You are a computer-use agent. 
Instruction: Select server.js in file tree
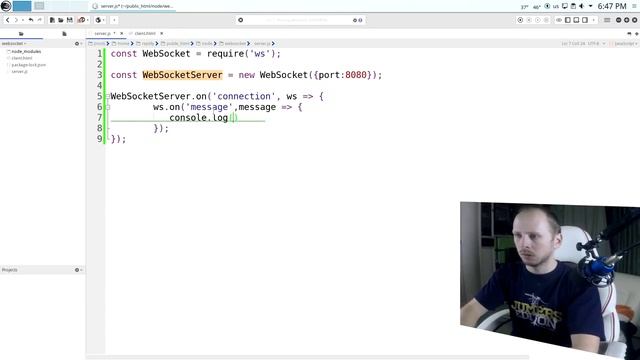tap(20, 71)
